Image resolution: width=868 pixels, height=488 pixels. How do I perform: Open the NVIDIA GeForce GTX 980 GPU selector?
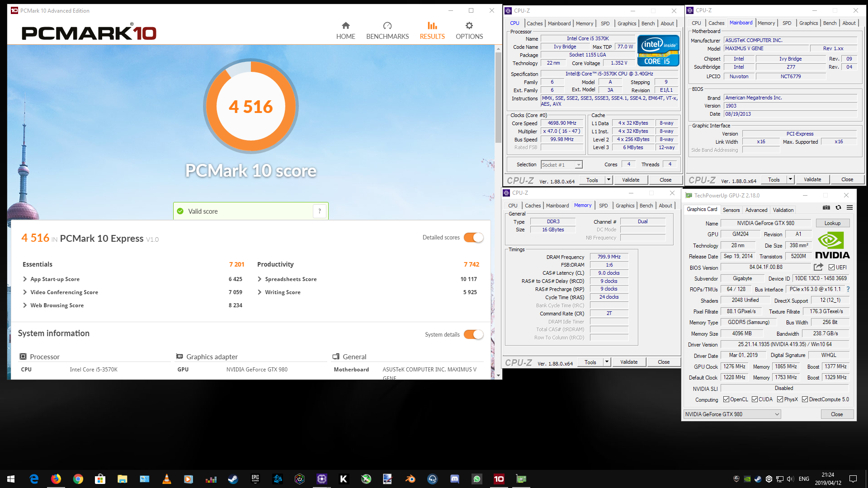pyautogui.click(x=732, y=414)
